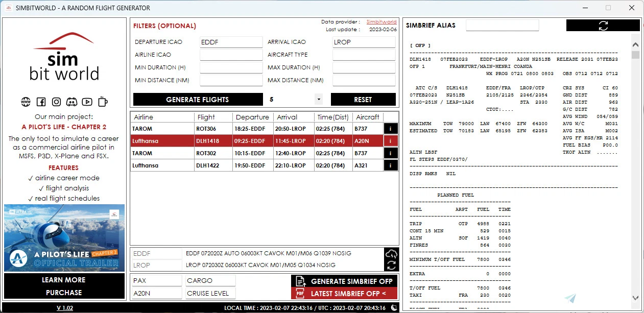644x313 pixels.
Task: Click the Generate Flights button
Action: pyautogui.click(x=197, y=100)
